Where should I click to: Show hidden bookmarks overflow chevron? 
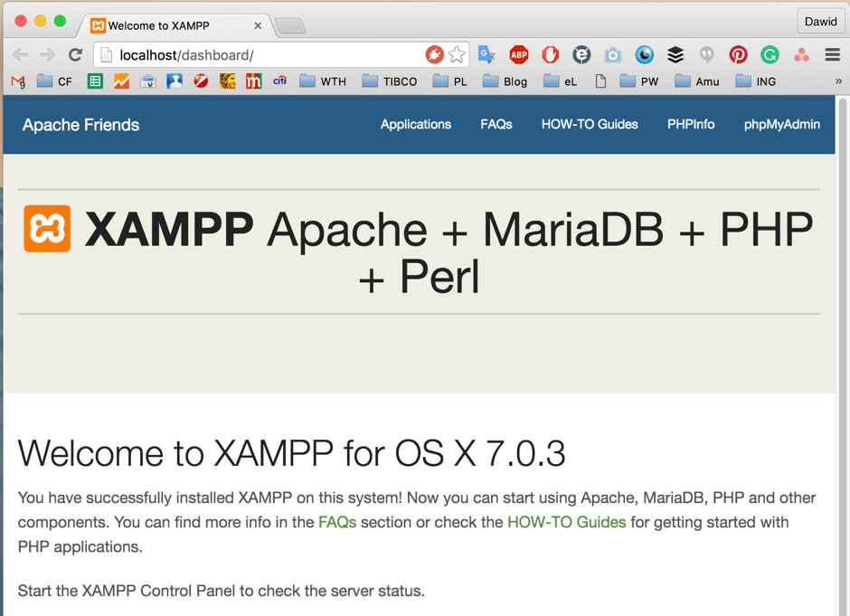[838, 81]
